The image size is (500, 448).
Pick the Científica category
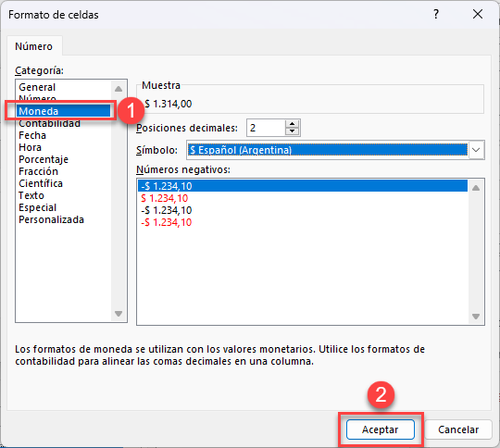pyautogui.click(x=63, y=183)
